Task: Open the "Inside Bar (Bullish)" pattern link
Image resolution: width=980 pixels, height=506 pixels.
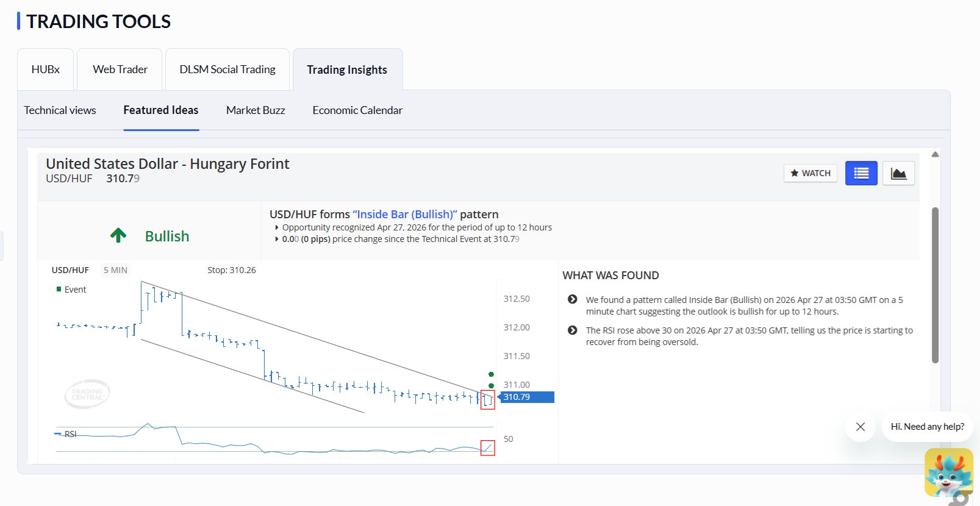Action: [405, 214]
